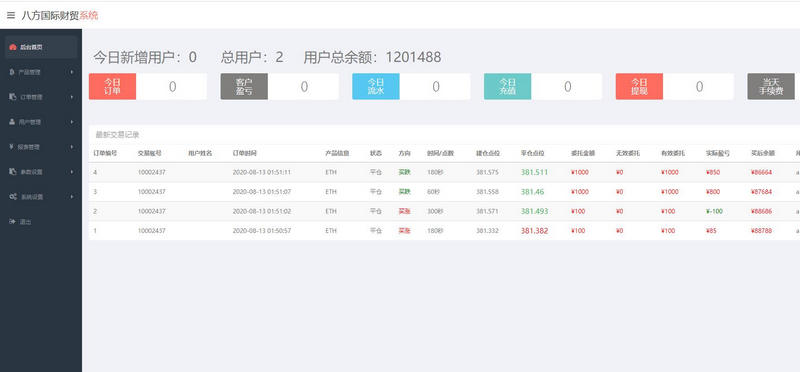Click the 用户总余额：1201488 heading
Viewport: 800px width, 372px height.
[x=372, y=57]
